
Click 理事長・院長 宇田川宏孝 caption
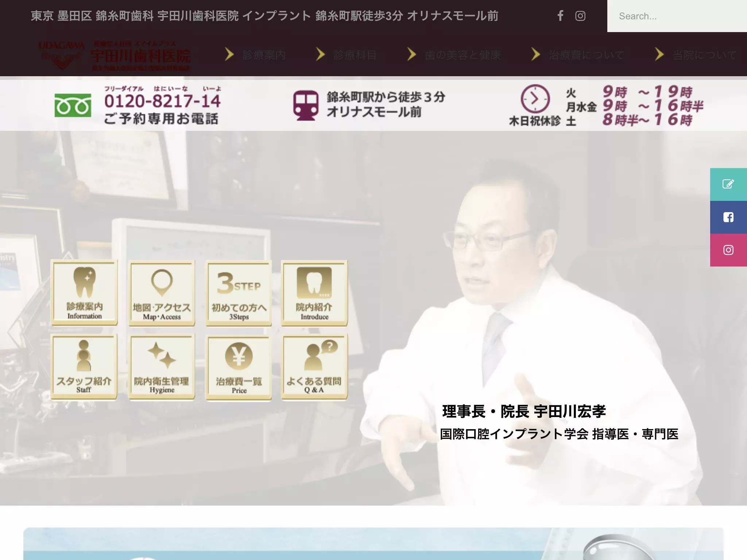524,411
